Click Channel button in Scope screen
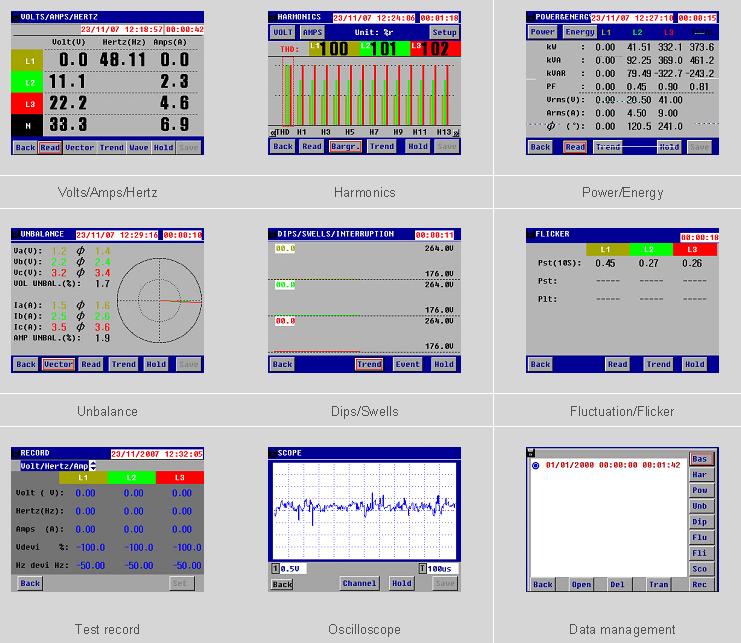 [359, 583]
